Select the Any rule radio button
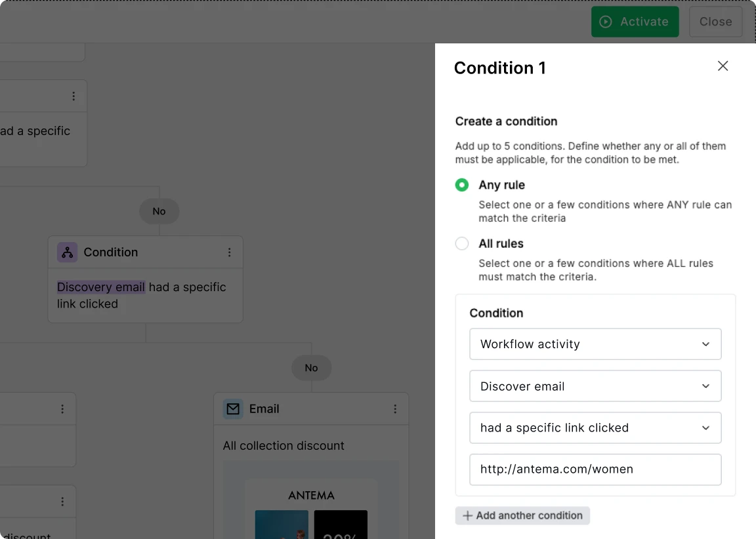 tap(461, 185)
